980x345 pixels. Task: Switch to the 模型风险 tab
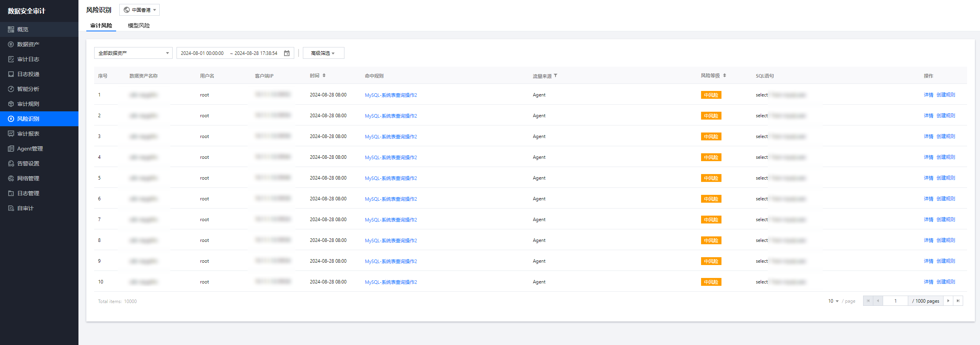(138, 25)
